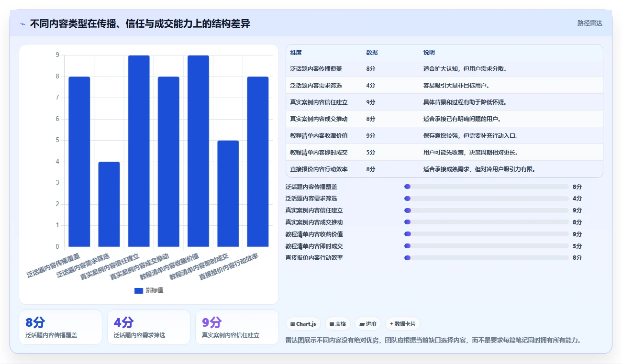The height and width of the screenshot is (364, 622).
Task: Click progress bar for 泛话题内容传播覆盖
Action: click(x=487, y=187)
